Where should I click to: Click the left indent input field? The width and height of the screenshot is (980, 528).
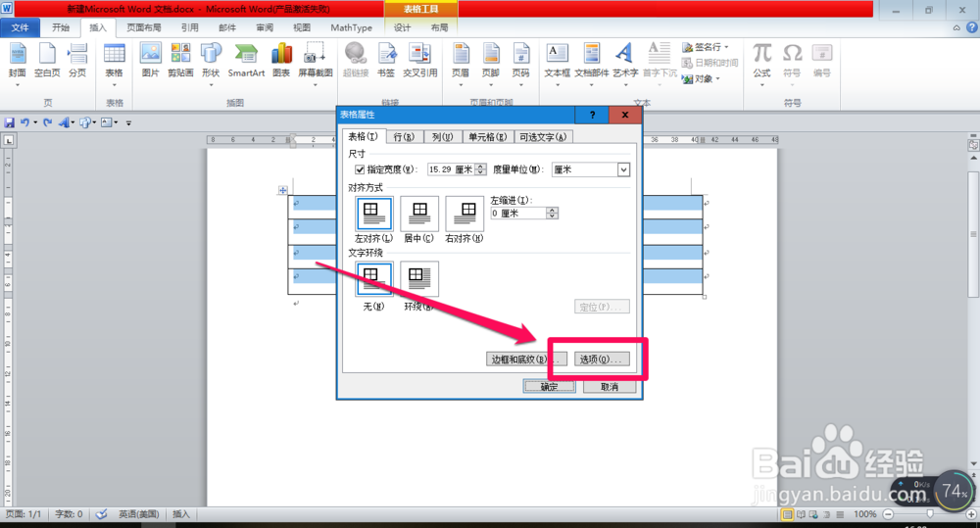click(x=518, y=214)
